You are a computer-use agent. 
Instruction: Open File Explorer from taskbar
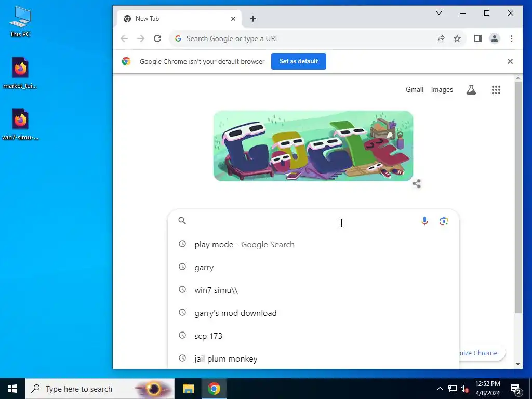click(188, 389)
